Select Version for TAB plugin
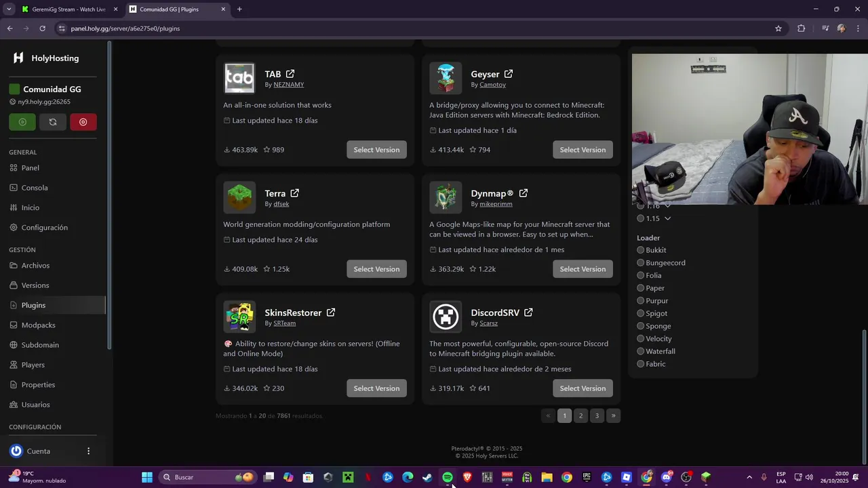This screenshot has width=868, height=488. click(376, 150)
